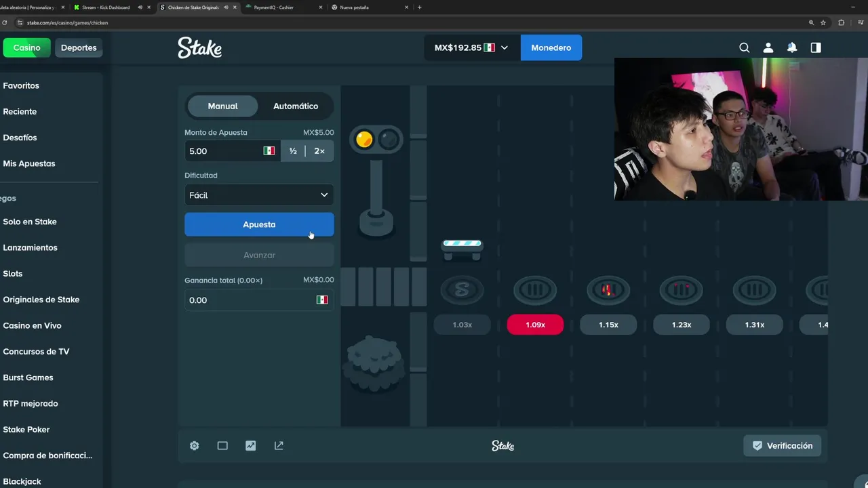Viewport: 868px width, 488px height.
Task: Click the lane coin above 1.09x
Action: [535, 290]
